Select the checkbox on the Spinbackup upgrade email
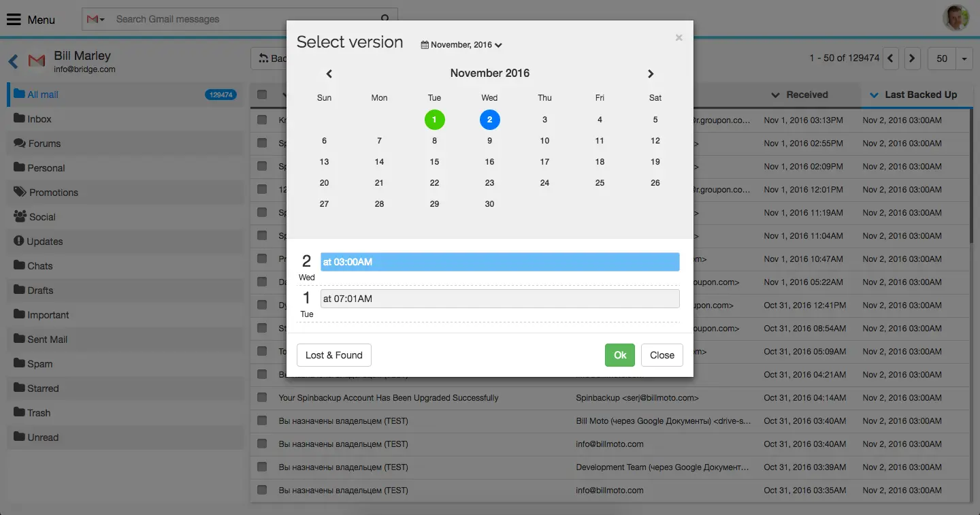This screenshot has width=980, height=515. [x=261, y=397]
